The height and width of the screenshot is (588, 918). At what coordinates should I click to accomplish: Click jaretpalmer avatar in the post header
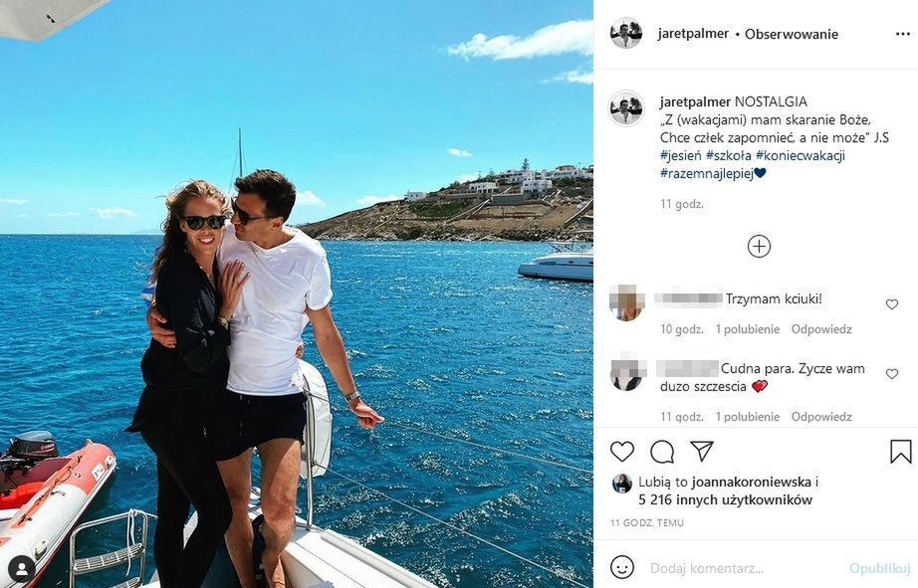(626, 34)
